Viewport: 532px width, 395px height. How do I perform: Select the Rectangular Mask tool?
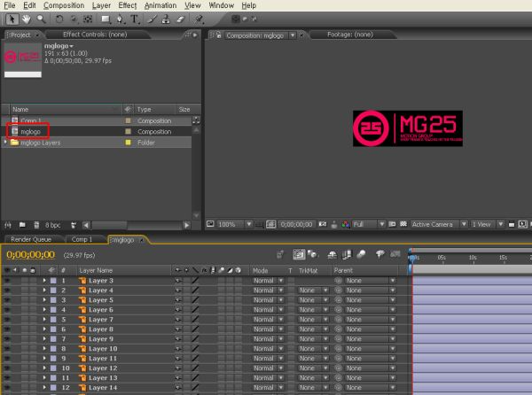[106, 19]
